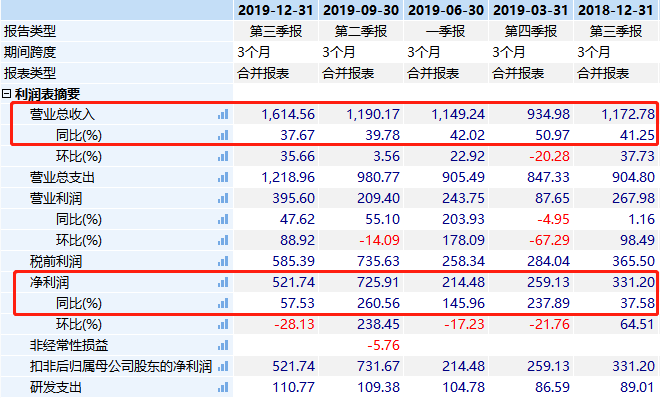The width and height of the screenshot is (660, 398).
Task: Select operating profit value 395.60
Action: tap(293, 199)
